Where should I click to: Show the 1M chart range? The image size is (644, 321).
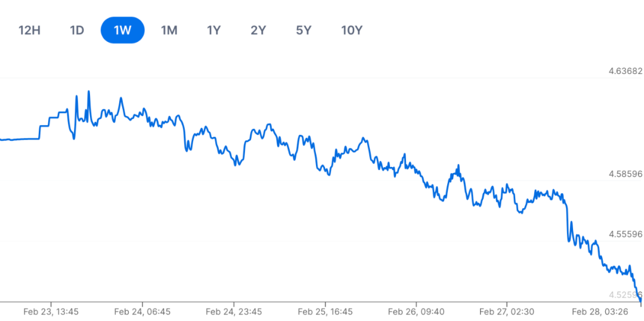click(x=169, y=30)
